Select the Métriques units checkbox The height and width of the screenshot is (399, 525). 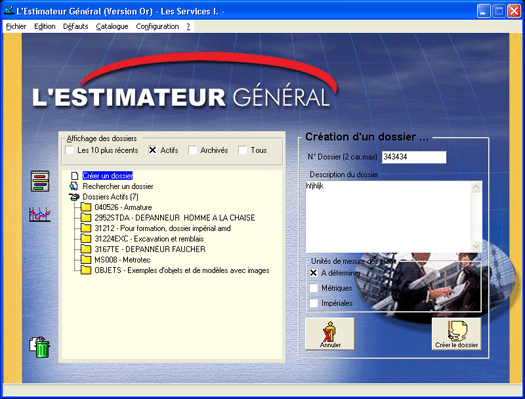(313, 288)
